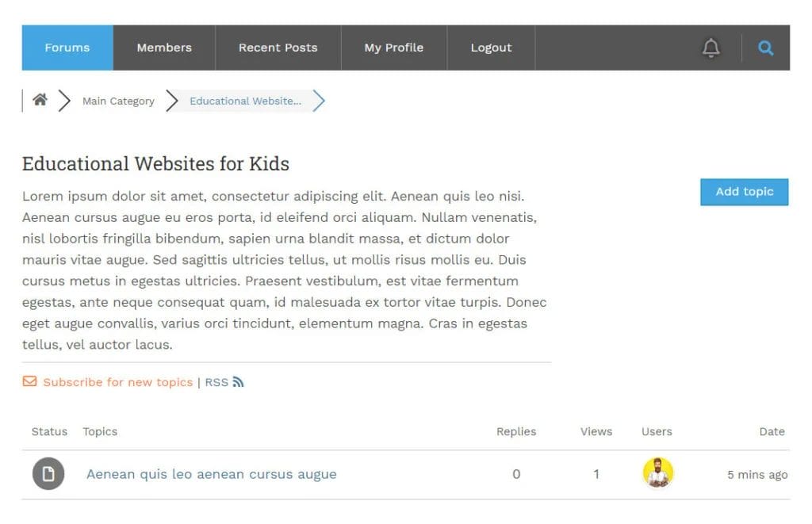Screen dimensions: 812x524
Task: Click the RSS text link
Action: pos(216,382)
